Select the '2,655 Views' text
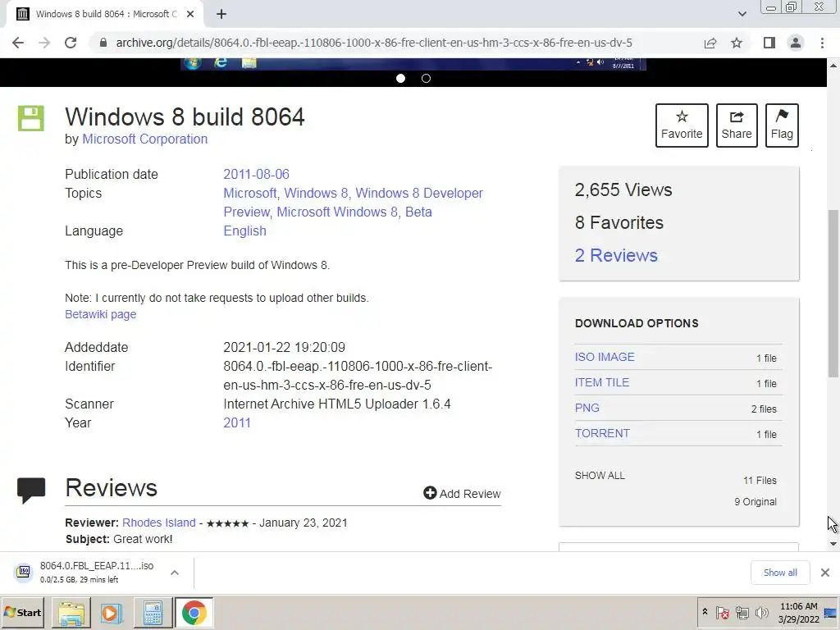 click(x=623, y=190)
